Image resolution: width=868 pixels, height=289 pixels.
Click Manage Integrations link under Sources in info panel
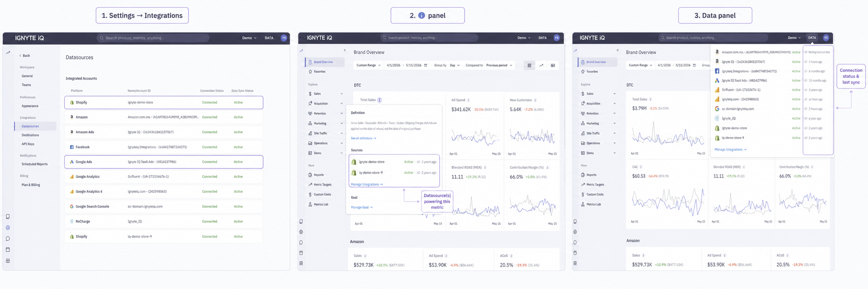(x=366, y=184)
